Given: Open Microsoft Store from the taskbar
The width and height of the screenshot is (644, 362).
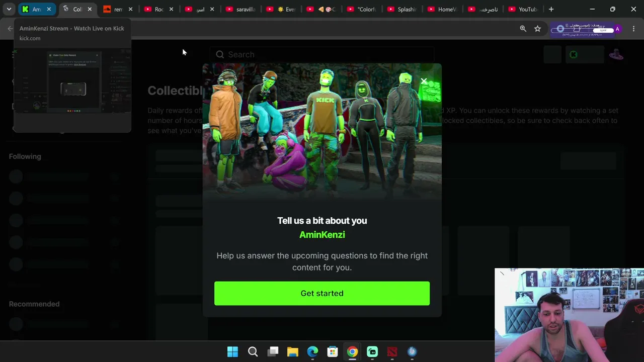Looking at the screenshot, I should [332, 352].
